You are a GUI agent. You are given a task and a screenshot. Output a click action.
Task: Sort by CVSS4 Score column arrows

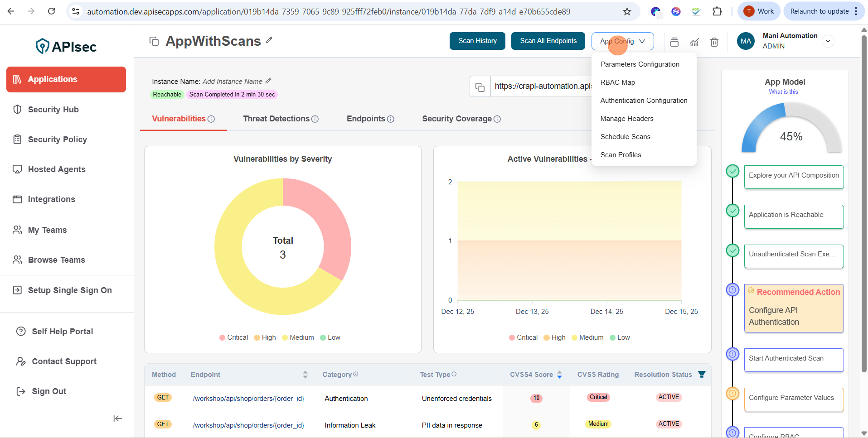click(559, 375)
